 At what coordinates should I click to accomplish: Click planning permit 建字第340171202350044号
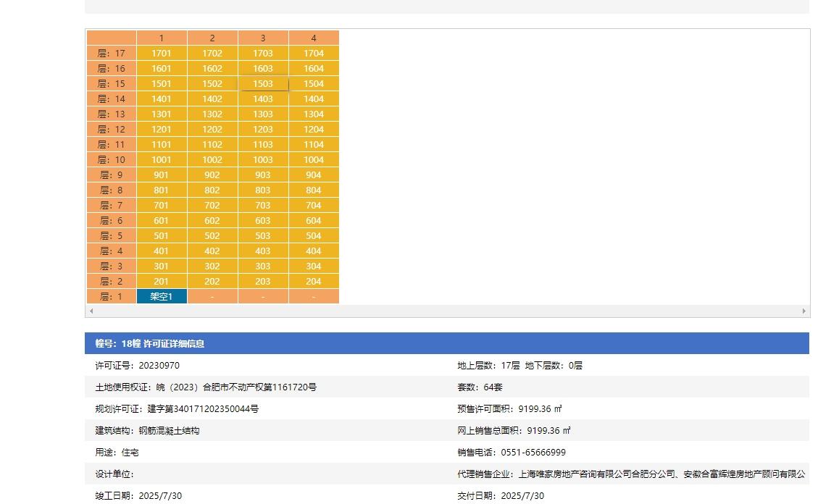point(203,408)
